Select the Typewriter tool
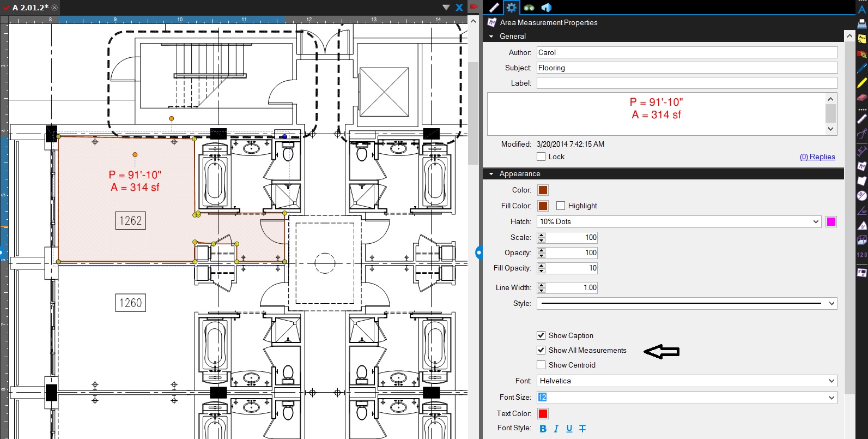868x439 pixels. click(861, 24)
